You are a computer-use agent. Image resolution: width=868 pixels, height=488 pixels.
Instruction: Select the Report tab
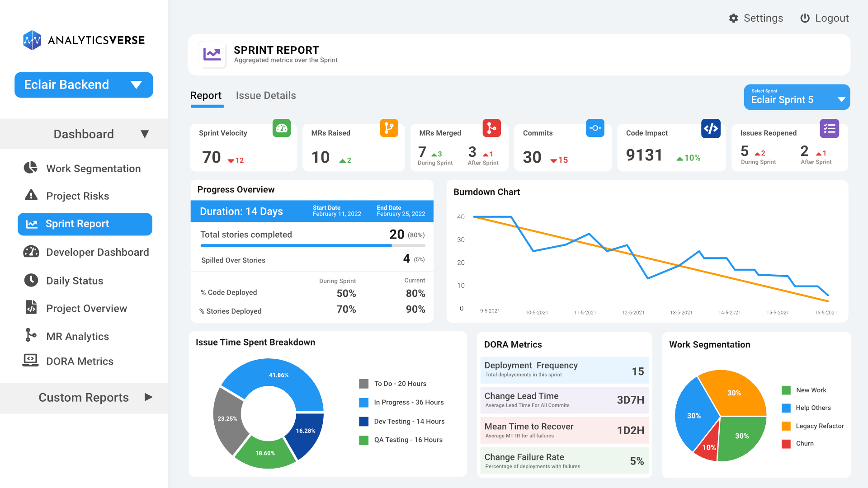(x=206, y=96)
